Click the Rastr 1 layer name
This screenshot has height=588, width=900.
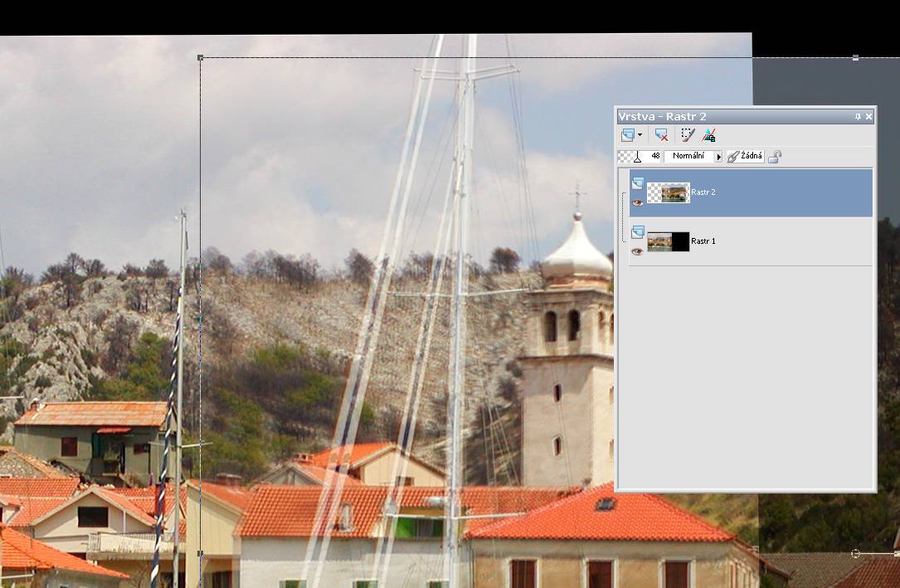(x=703, y=241)
